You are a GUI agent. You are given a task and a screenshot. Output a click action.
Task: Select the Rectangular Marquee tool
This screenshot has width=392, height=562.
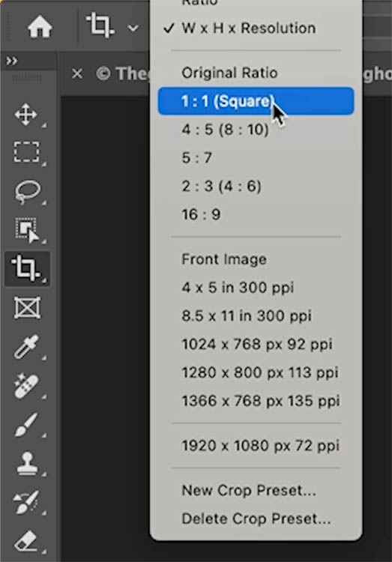pos(26,152)
